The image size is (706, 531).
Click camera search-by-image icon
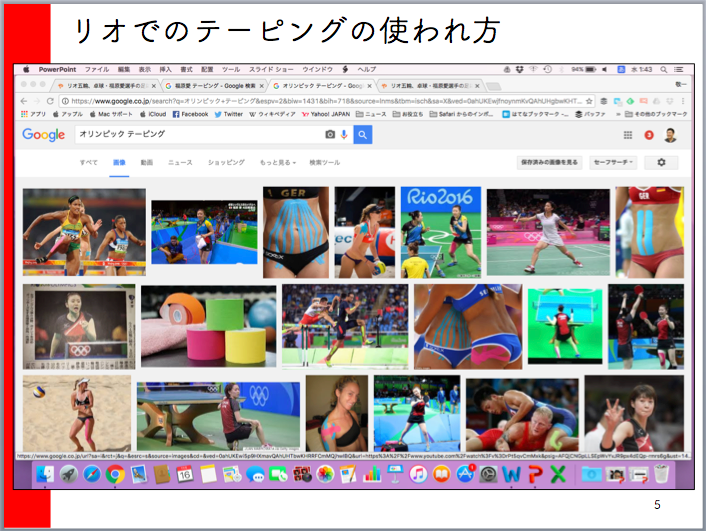click(330, 135)
